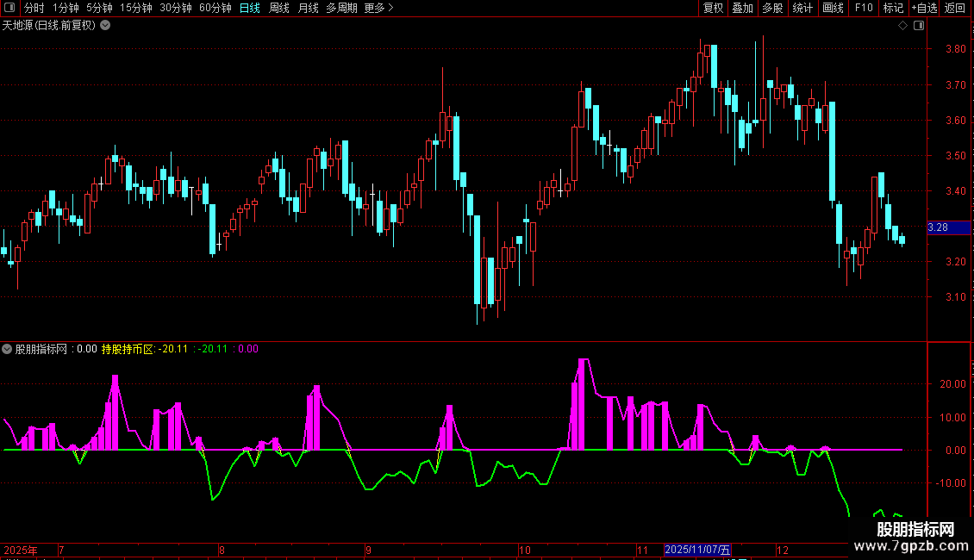Click 返回 to go back
Screen dimensions: 974x560
955,8
